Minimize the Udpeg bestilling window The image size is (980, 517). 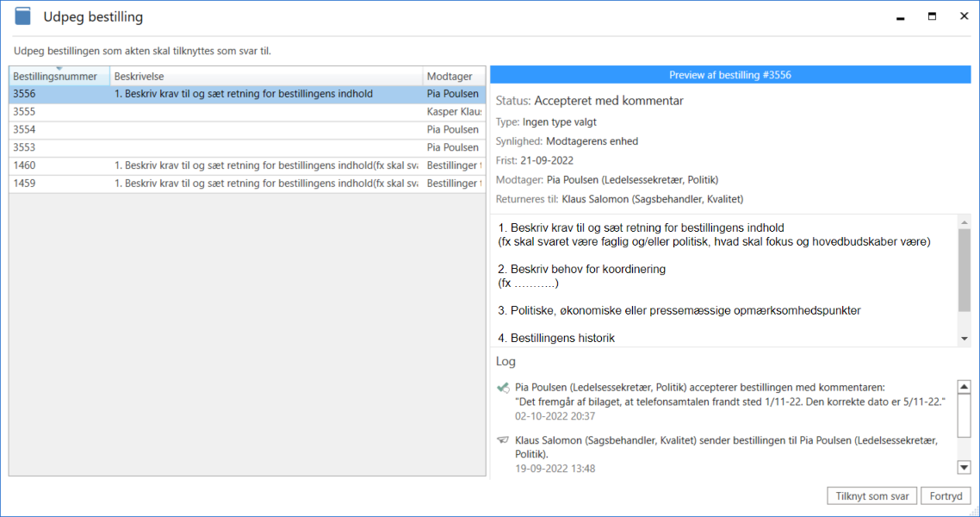900,16
